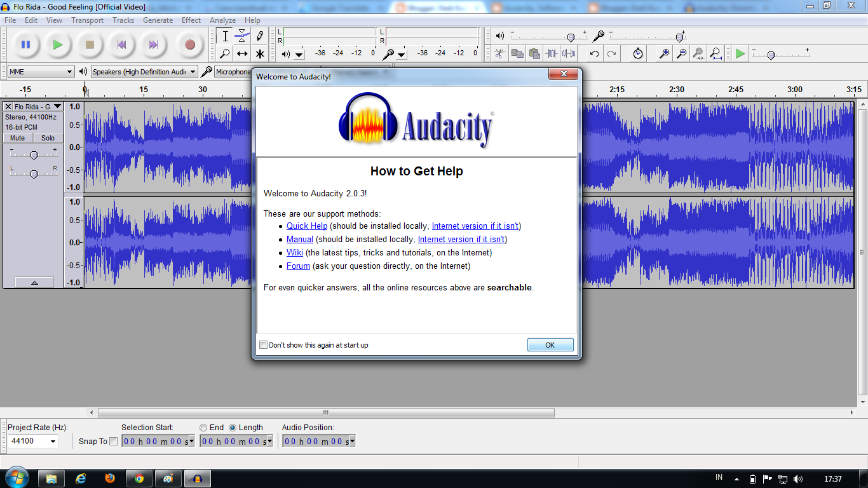Open the MME audio host dropdown

(x=70, y=72)
